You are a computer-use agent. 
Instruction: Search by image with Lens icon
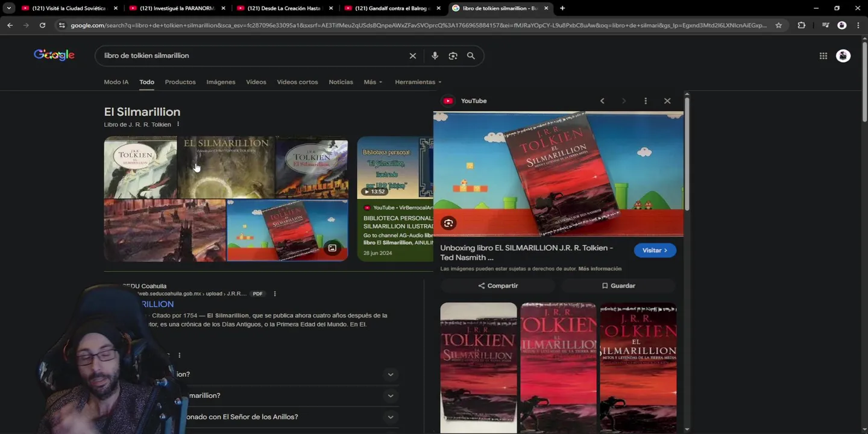(x=453, y=55)
